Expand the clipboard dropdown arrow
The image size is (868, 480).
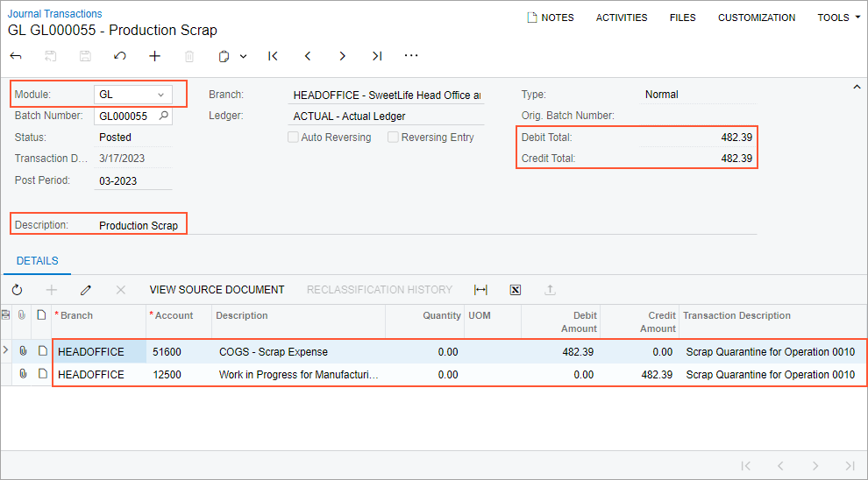pos(243,56)
